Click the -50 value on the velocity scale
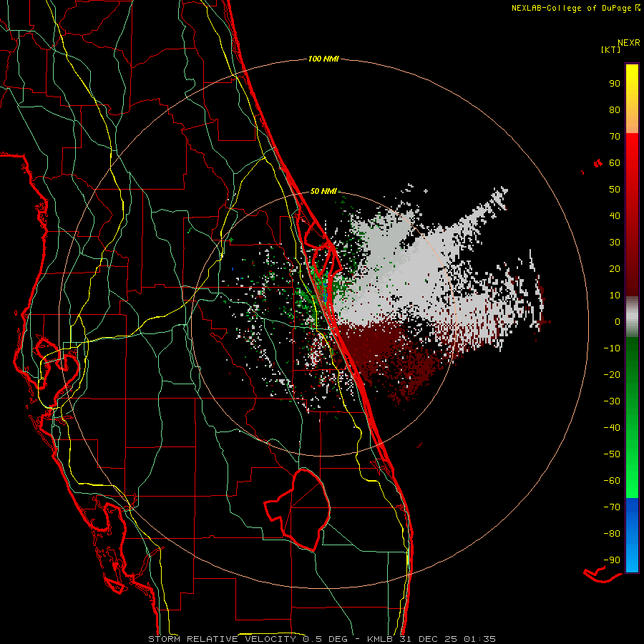This screenshot has width=644, height=644. (612, 454)
